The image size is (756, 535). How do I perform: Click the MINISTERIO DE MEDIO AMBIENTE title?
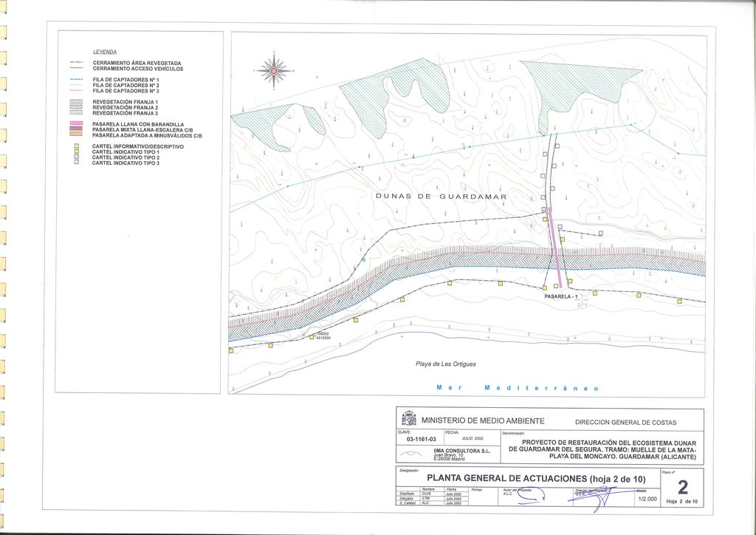[x=483, y=420]
